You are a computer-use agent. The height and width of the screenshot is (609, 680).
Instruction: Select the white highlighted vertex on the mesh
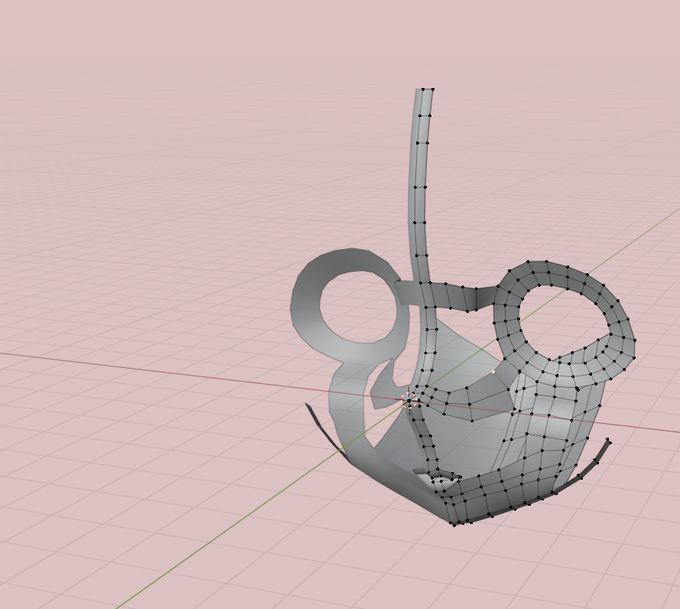[x=493, y=372]
